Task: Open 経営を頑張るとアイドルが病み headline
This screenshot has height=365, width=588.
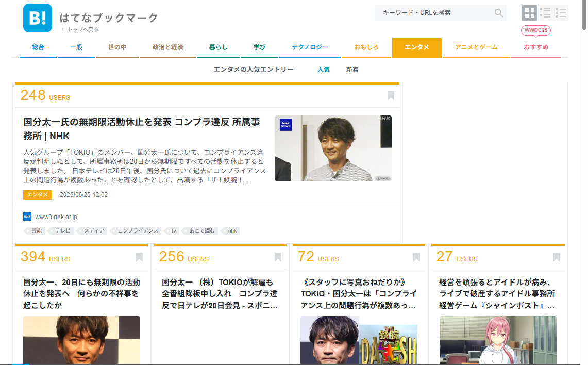Action: click(x=497, y=294)
